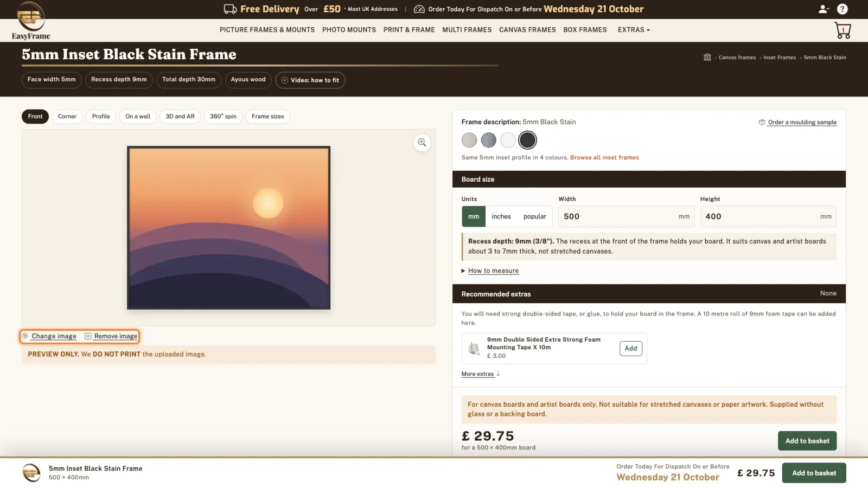This screenshot has width=868, height=488.
Task: Follow Browse all inset frames link
Action: 604,158
